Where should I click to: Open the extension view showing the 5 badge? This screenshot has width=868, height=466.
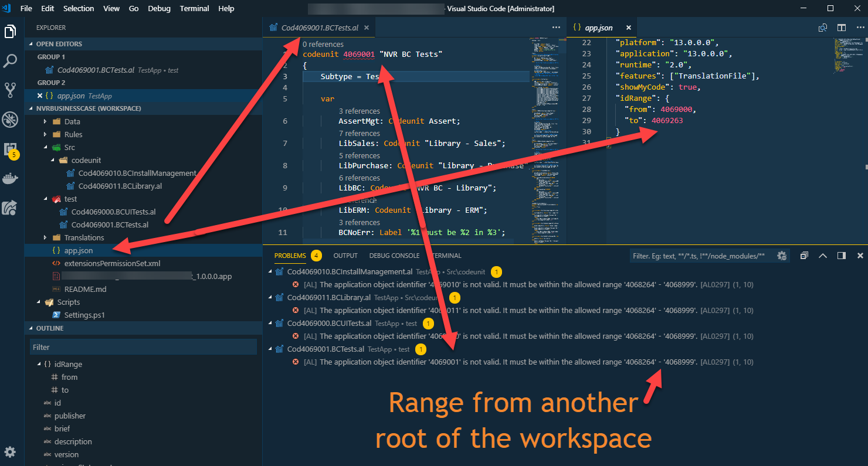click(x=10, y=149)
